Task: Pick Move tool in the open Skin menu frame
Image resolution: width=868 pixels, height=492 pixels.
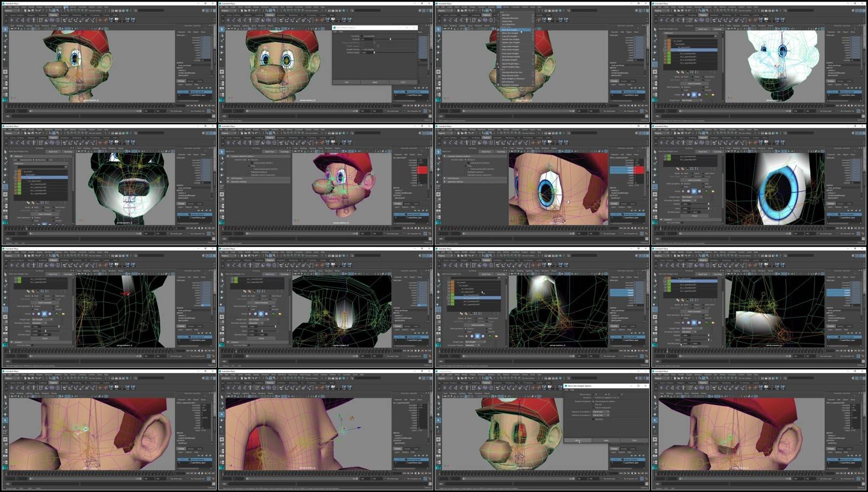Action: [x=438, y=47]
